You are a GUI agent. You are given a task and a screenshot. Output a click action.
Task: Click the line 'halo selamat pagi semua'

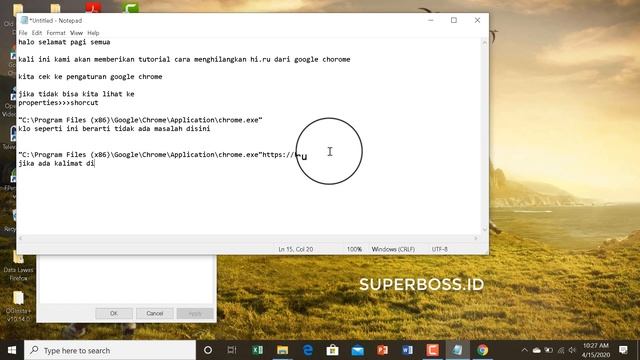click(64, 42)
